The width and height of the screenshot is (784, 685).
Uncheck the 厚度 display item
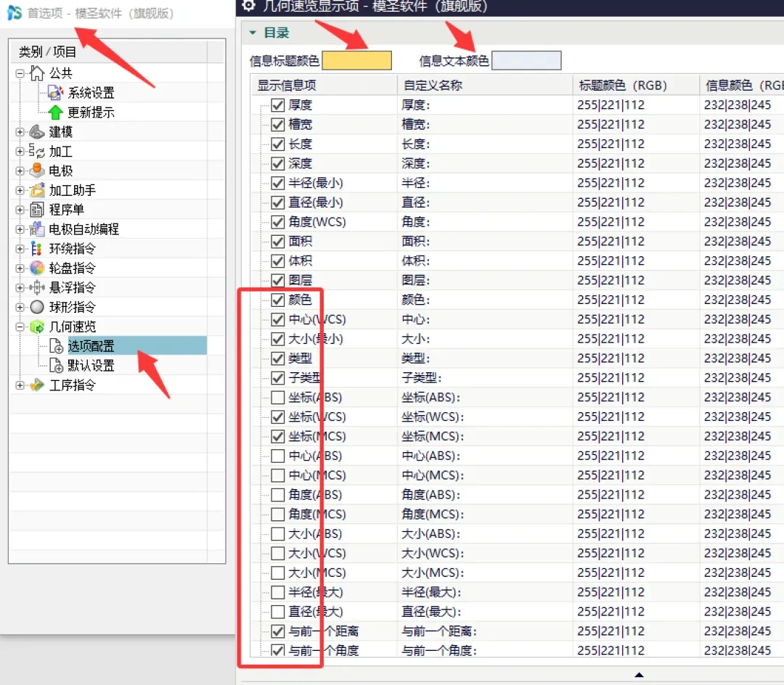pos(277,105)
